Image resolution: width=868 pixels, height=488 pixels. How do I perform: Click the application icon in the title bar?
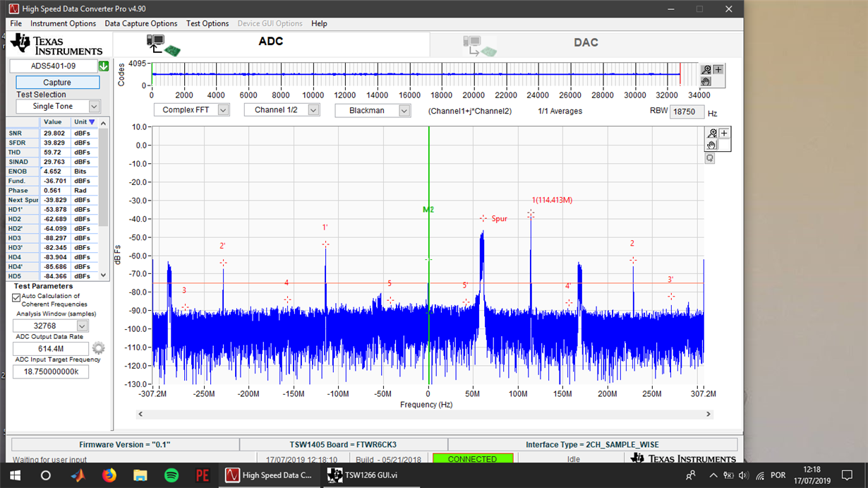13,9
